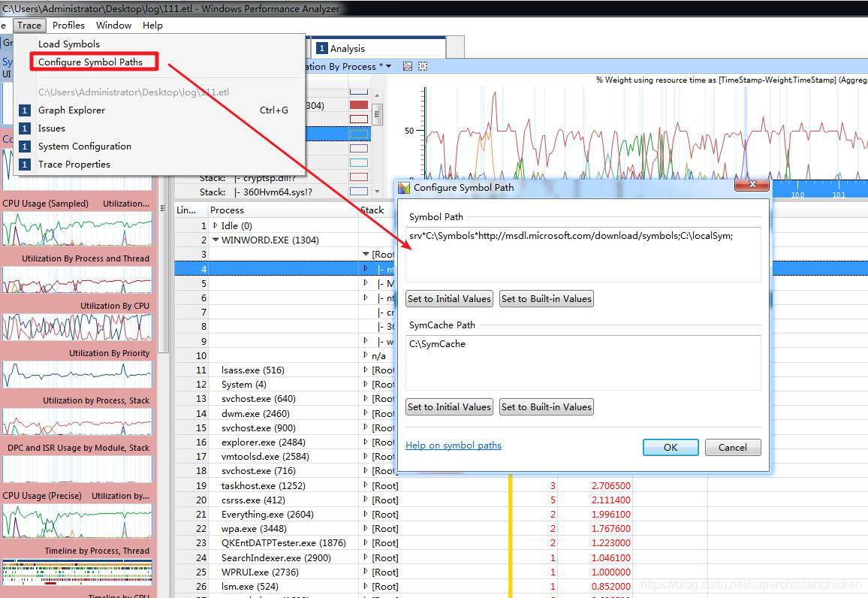Open the Trace menu
868x598 pixels.
coord(29,26)
